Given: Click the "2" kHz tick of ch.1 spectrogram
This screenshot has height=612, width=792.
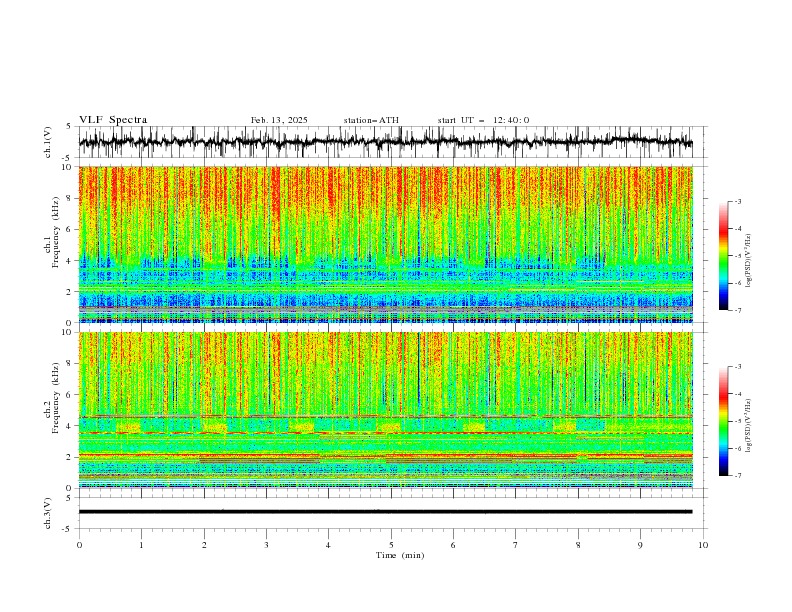Looking at the screenshot, I should (70, 292).
